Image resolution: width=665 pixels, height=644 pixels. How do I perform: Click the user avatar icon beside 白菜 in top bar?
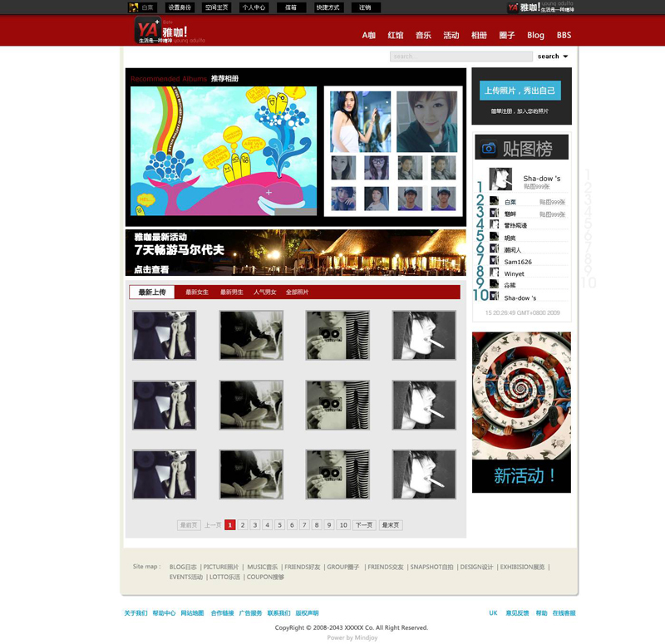pyautogui.click(x=133, y=7)
